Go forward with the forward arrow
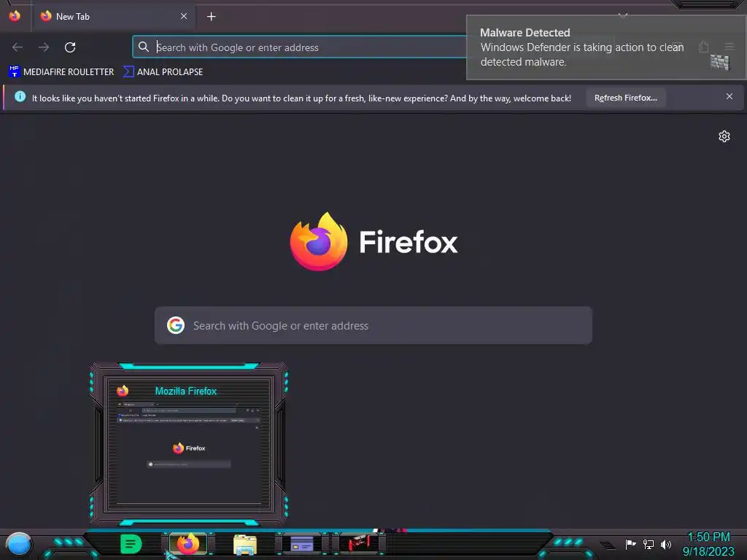 pos(44,47)
